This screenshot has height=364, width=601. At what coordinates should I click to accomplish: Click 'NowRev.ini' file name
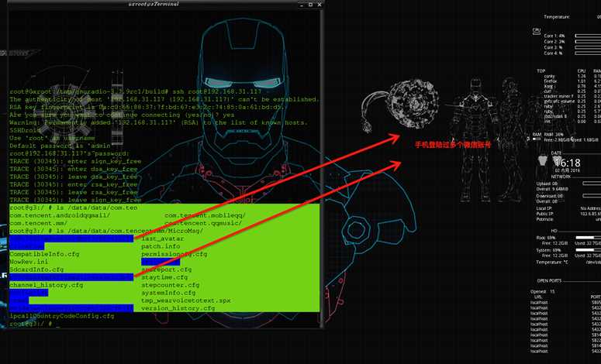tap(29, 262)
